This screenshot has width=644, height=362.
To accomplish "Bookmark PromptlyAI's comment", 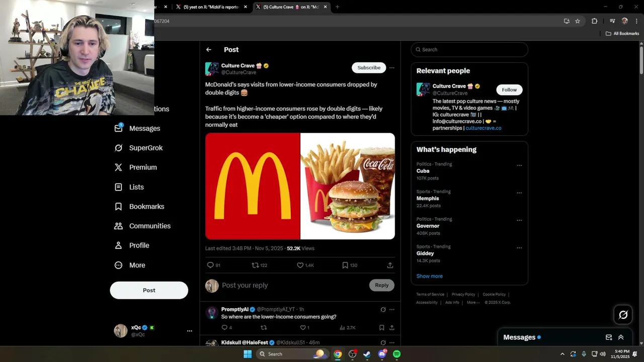I will pos(381,328).
